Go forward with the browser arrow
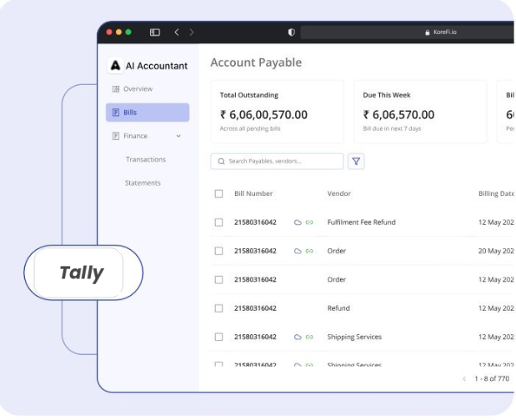 (x=192, y=32)
